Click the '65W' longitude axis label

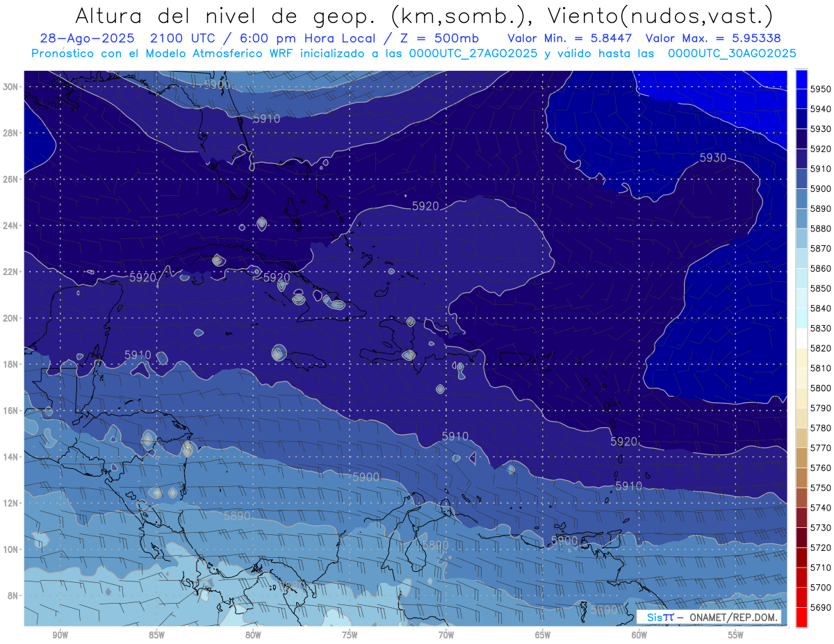point(543,636)
